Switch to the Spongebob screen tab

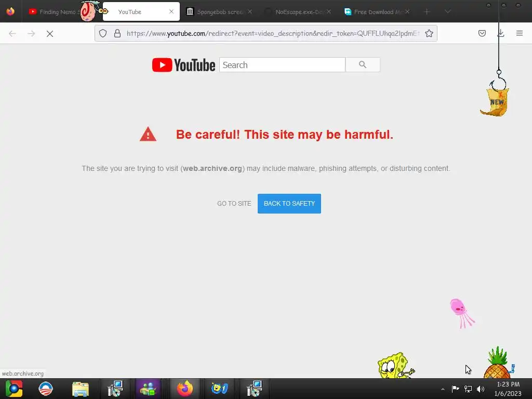pos(220,12)
